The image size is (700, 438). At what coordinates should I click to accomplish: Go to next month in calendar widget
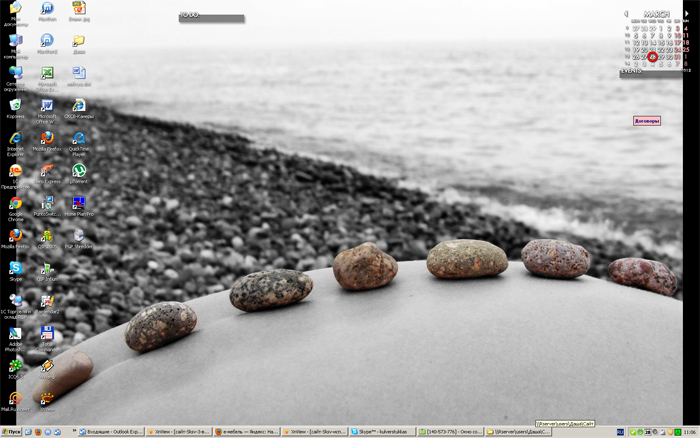(687, 14)
